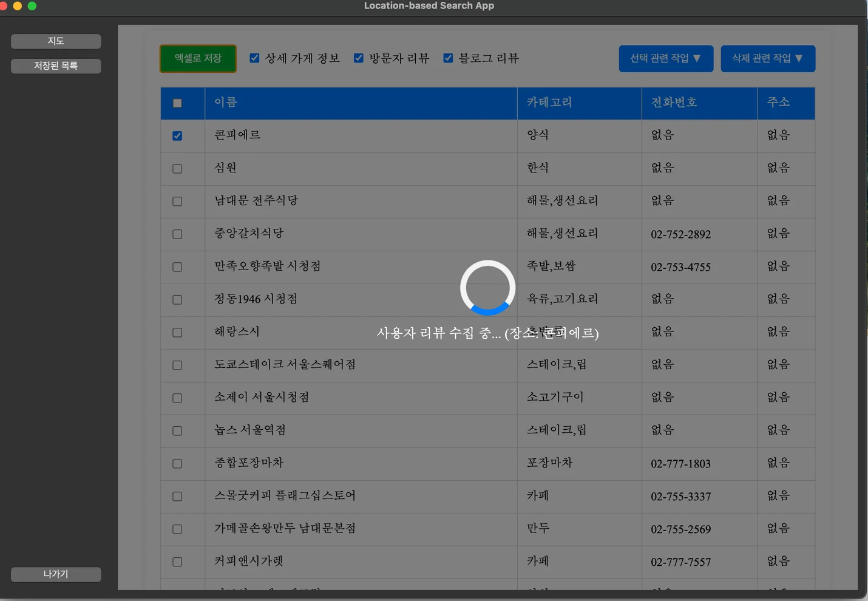Toggle the select-all checkbox in table header

(177, 103)
